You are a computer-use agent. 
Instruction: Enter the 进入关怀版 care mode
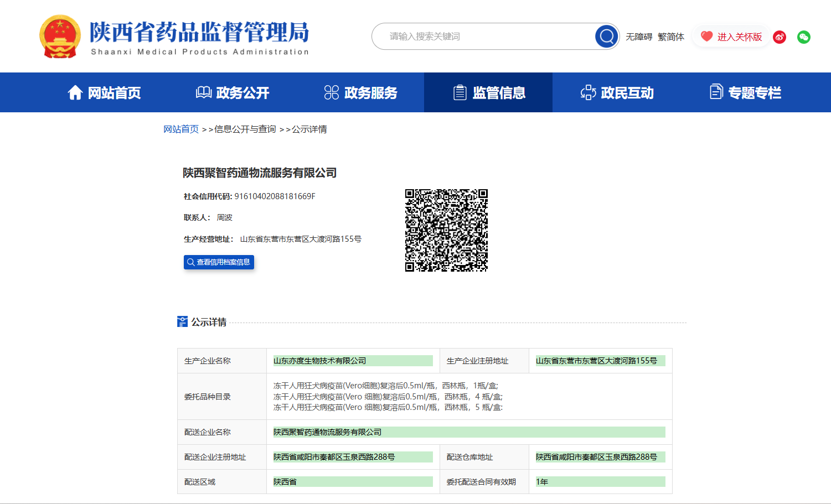[x=739, y=37]
